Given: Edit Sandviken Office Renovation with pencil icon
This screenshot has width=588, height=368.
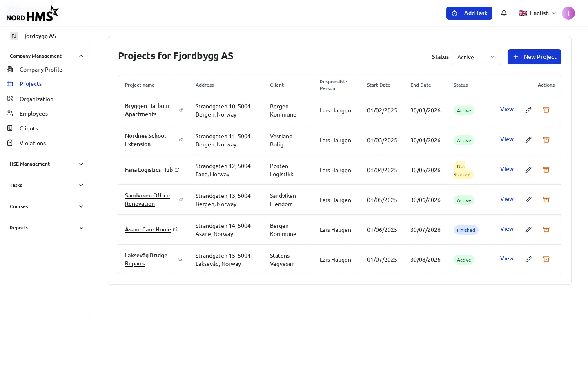Looking at the screenshot, I should pos(528,200).
